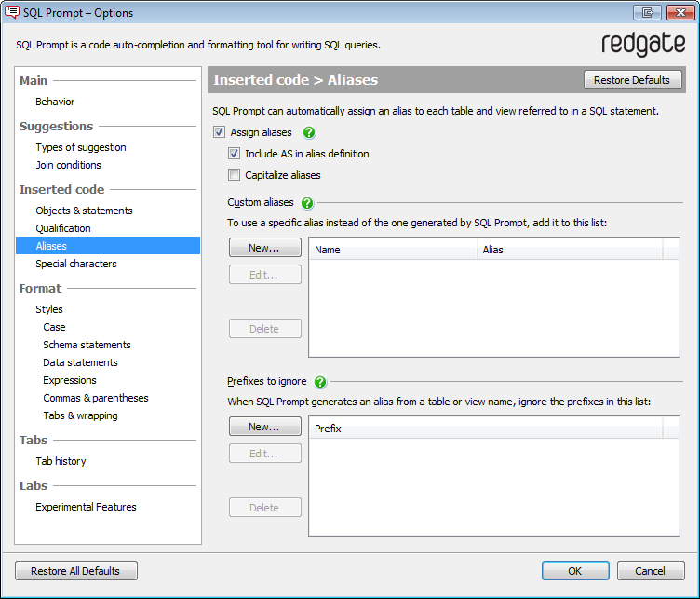Click New button under Prefixes to ignore

click(264, 427)
